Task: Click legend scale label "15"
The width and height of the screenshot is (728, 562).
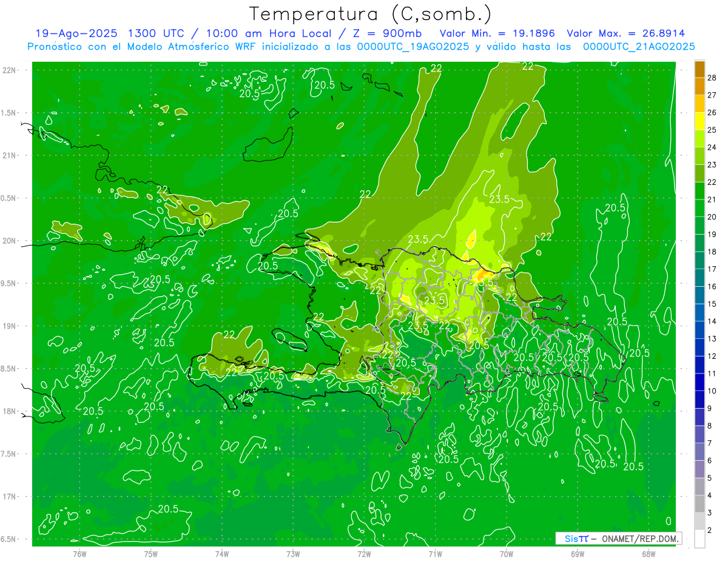Action: (712, 304)
